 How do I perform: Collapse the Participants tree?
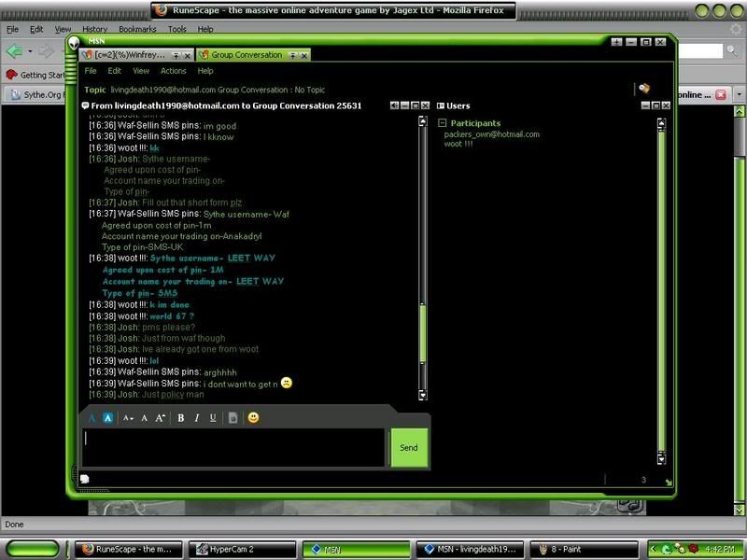click(442, 123)
